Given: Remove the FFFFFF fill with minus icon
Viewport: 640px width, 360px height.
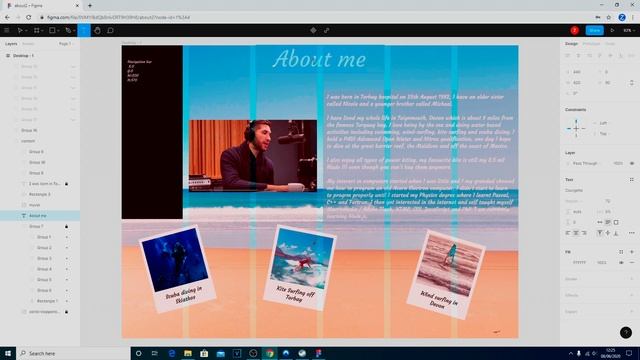Looking at the screenshot, I should (631, 262).
